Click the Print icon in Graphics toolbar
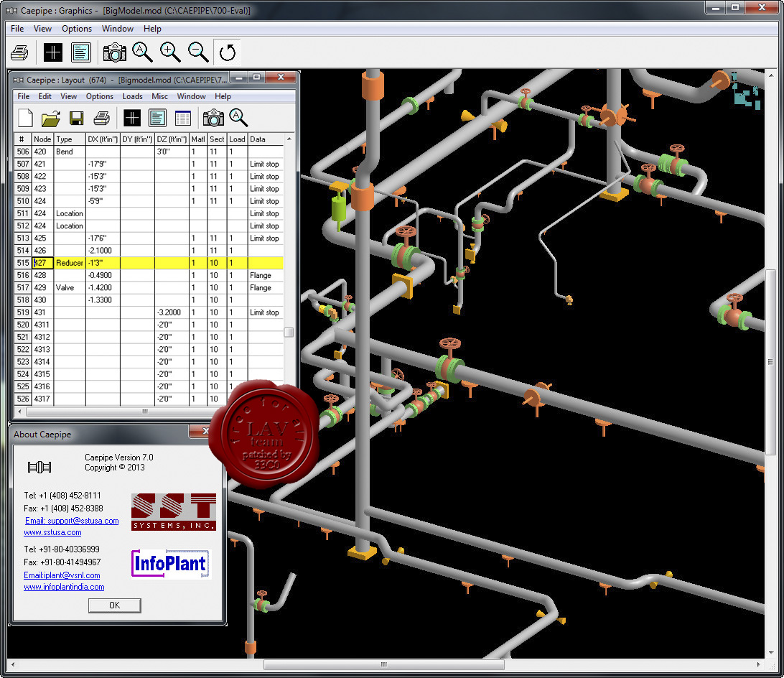The image size is (784, 678). tap(19, 52)
